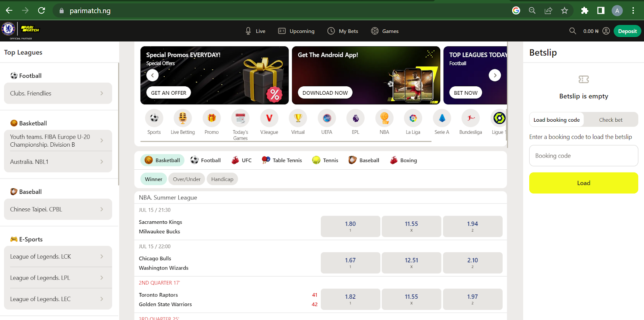
Task: Click DOWNLOAD NOW button
Action: click(x=325, y=93)
